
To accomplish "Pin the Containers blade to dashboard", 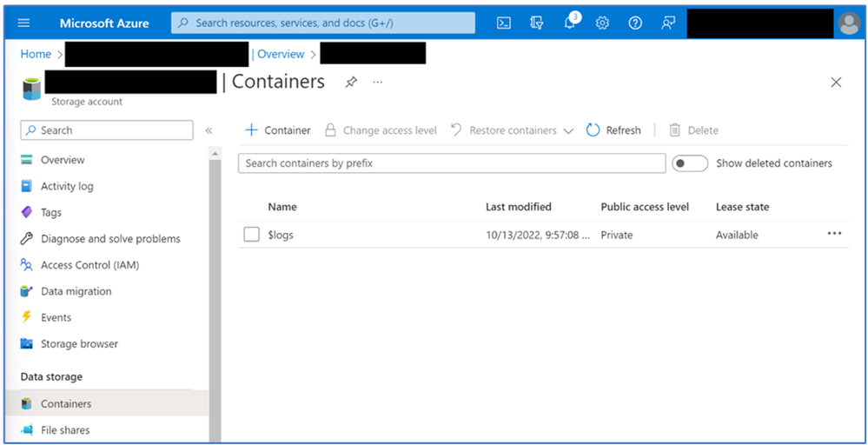I will [x=351, y=83].
